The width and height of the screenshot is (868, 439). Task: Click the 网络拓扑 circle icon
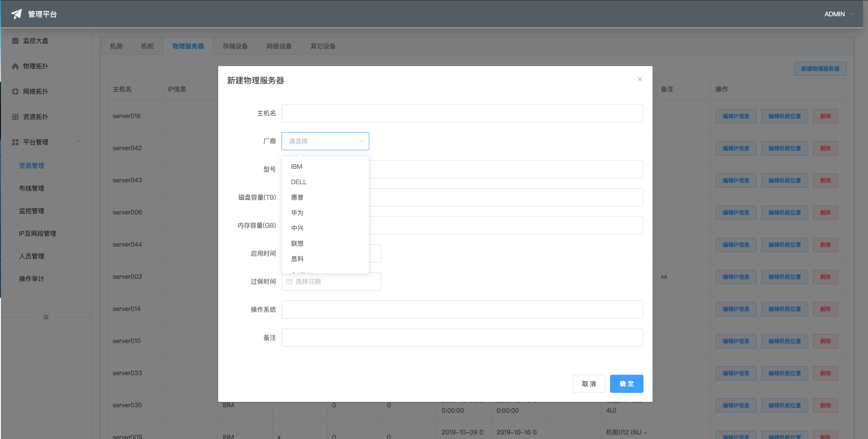tap(15, 91)
